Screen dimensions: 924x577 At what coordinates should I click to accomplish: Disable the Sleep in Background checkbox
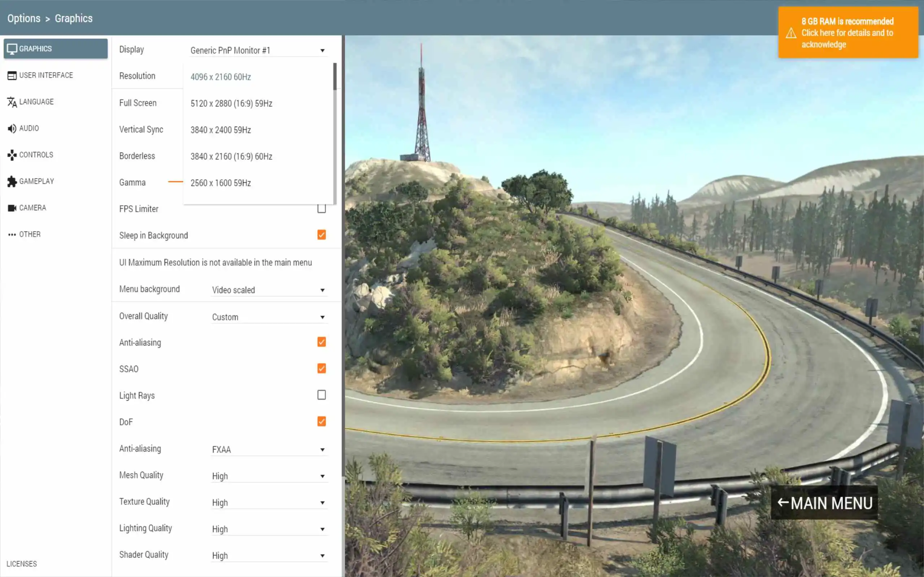pos(322,235)
